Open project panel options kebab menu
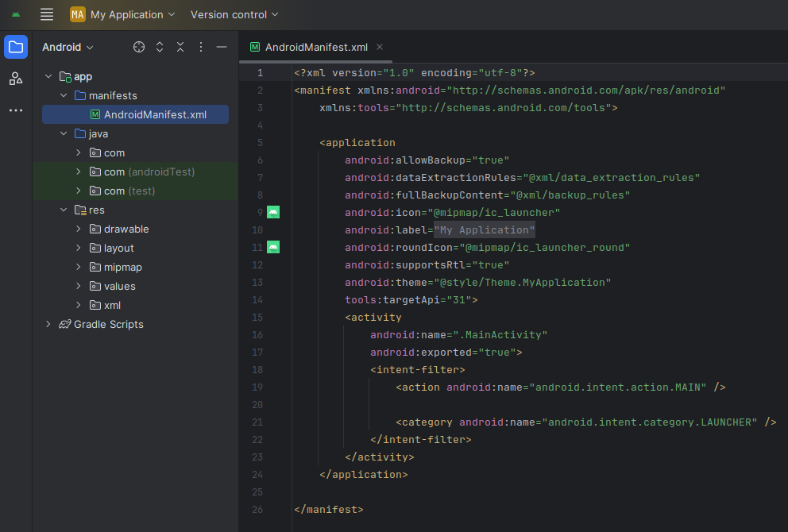The height and width of the screenshot is (532, 788). pyautogui.click(x=201, y=47)
